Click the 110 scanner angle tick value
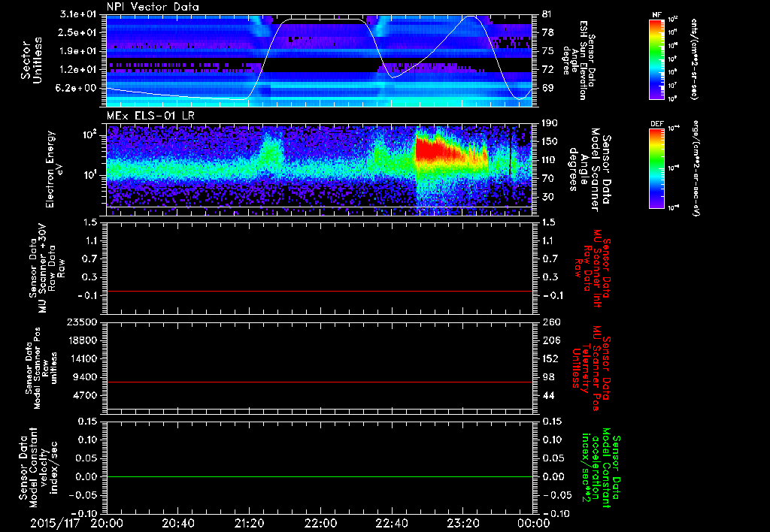 point(550,160)
